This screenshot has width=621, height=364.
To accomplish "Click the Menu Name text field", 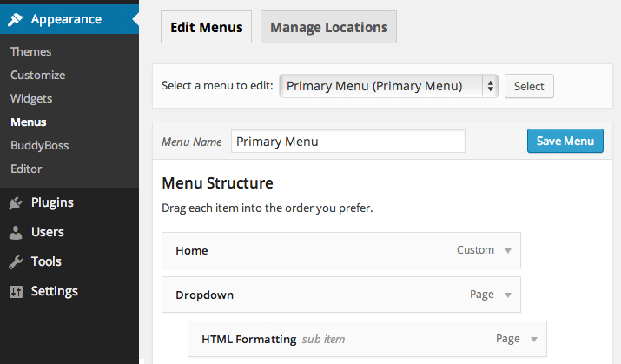I will 347,142.
